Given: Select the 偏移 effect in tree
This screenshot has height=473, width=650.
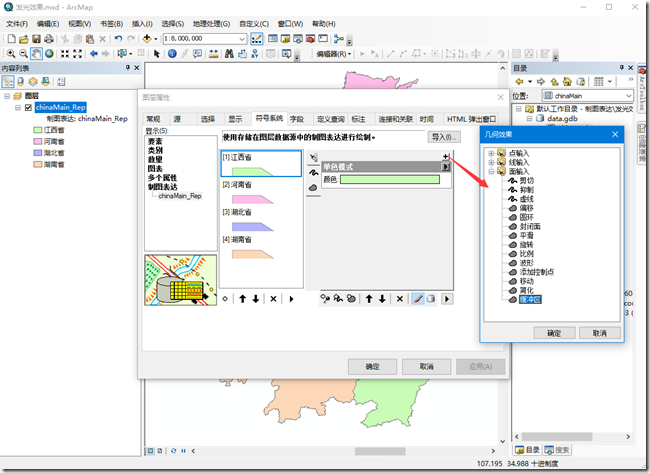Looking at the screenshot, I should [526, 208].
